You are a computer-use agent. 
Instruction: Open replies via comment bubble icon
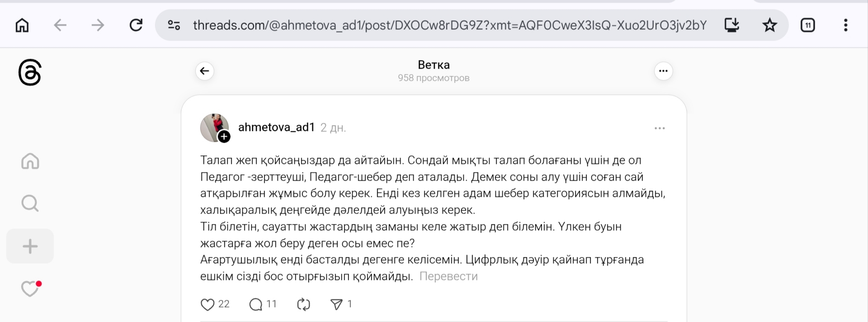click(256, 305)
